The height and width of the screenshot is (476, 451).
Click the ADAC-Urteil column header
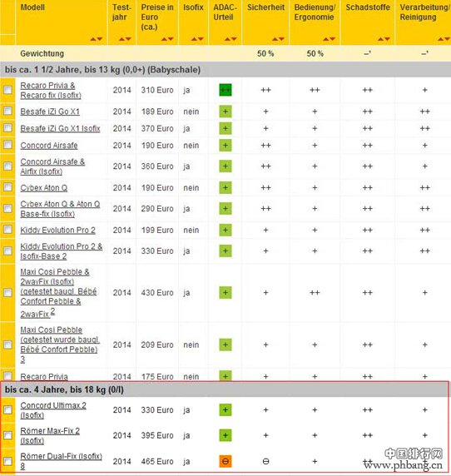225,12
